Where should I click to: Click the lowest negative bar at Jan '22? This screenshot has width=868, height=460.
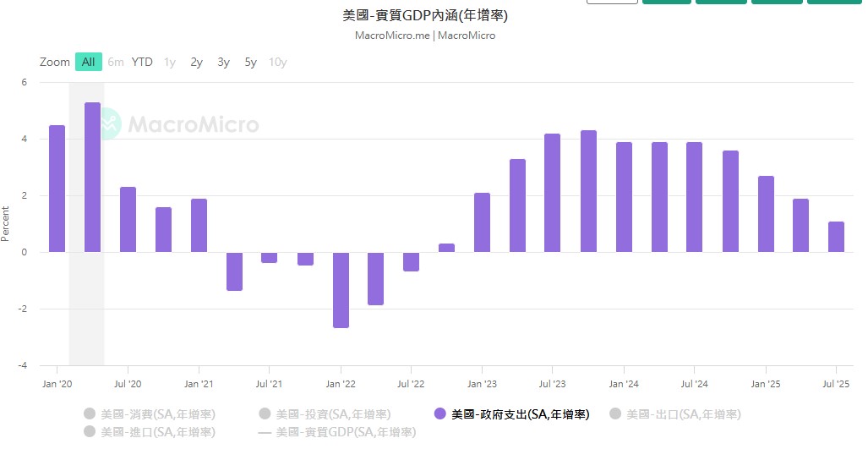click(341, 289)
